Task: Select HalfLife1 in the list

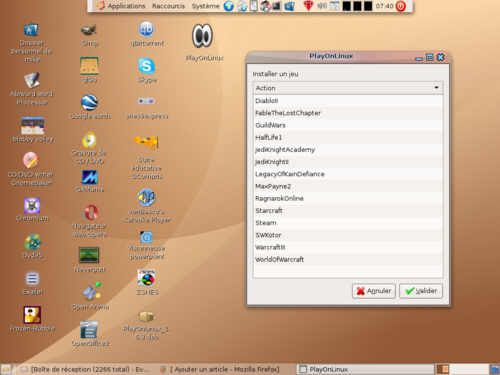Action: click(x=348, y=137)
